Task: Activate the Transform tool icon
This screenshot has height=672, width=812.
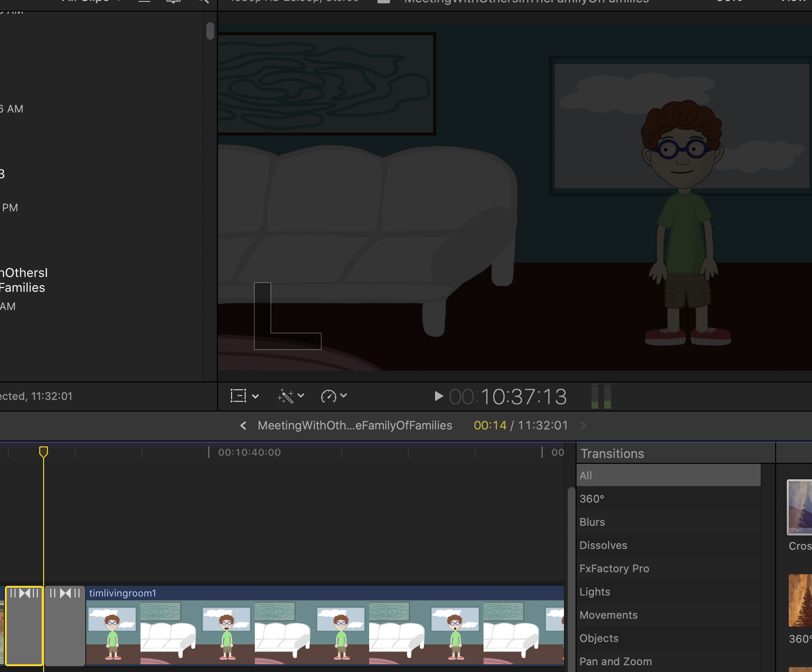Action: (238, 396)
